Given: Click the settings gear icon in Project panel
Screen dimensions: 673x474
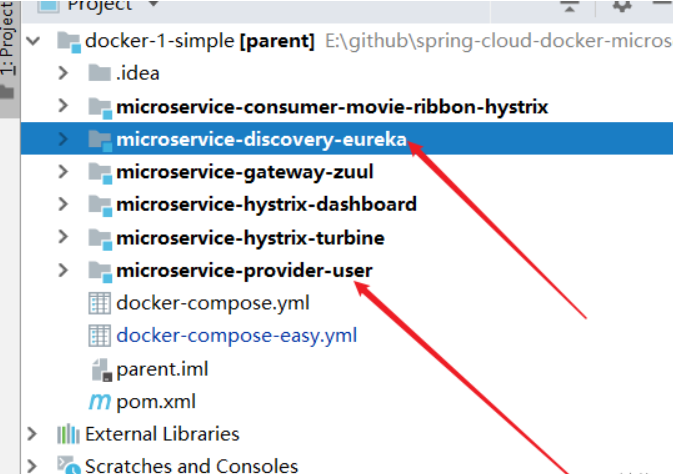Looking at the screenshot, I should pyautogui.click(x=621, y=6).
